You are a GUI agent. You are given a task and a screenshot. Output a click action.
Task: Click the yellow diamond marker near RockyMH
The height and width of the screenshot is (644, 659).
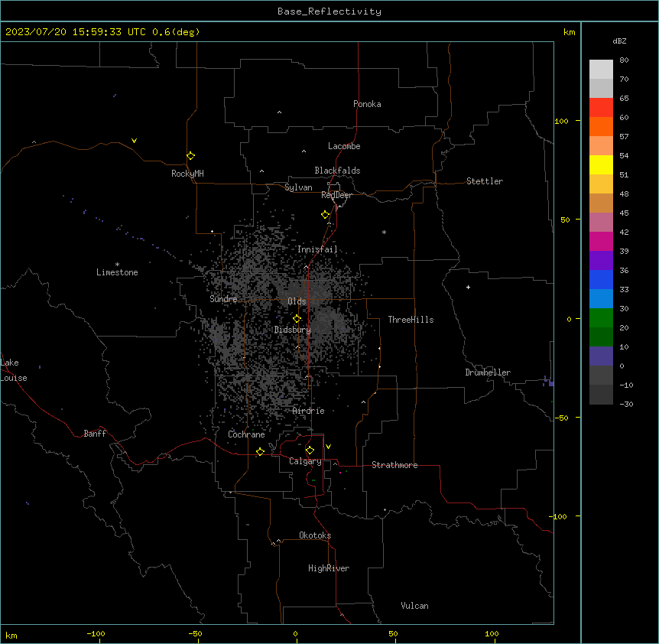190,156
